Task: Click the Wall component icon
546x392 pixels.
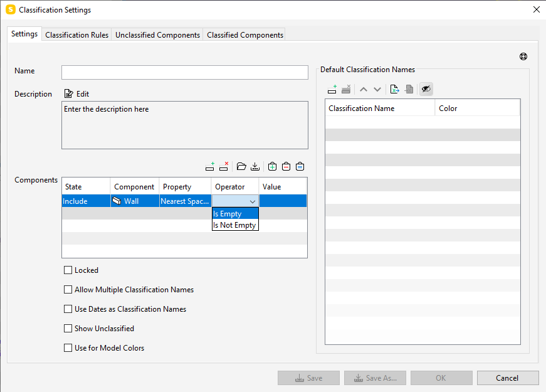Action: click(117, 201)
